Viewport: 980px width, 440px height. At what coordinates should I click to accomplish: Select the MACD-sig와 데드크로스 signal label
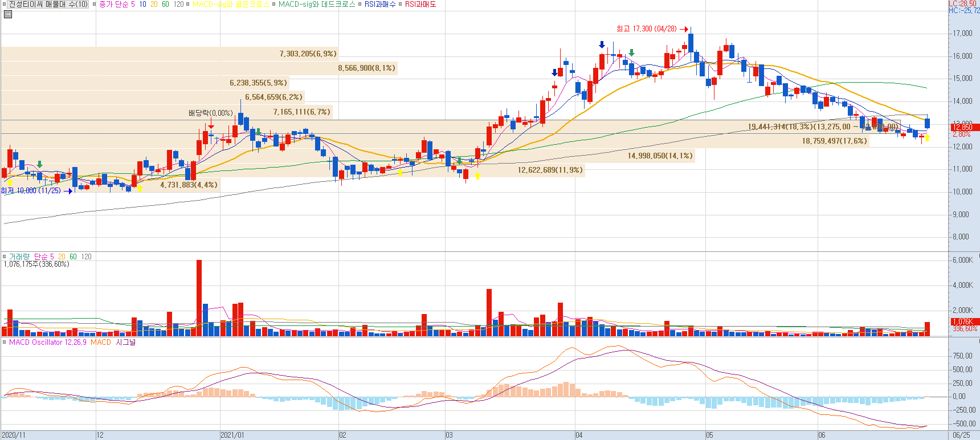click(x=317, y=4)
